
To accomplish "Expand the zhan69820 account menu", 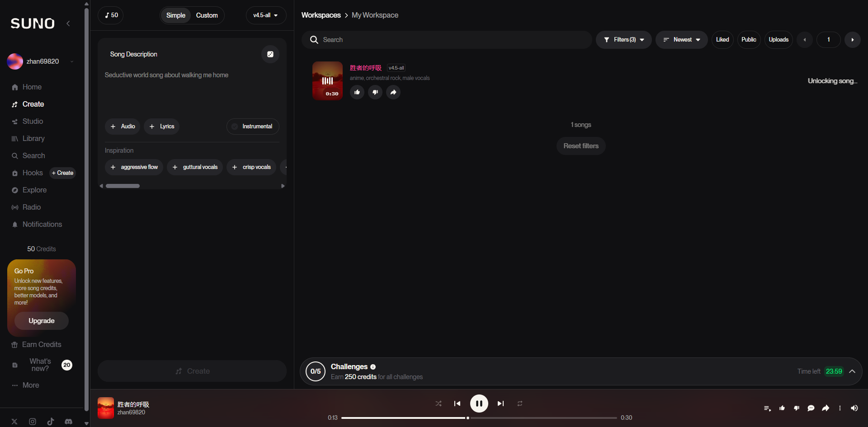I will pyautogui.click(x=41, y=61).
